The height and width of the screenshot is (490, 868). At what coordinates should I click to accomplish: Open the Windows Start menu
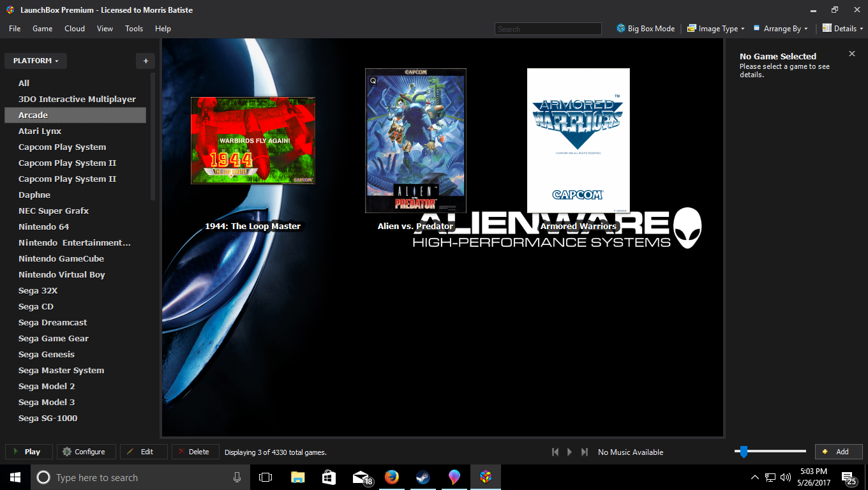(15, 477)
